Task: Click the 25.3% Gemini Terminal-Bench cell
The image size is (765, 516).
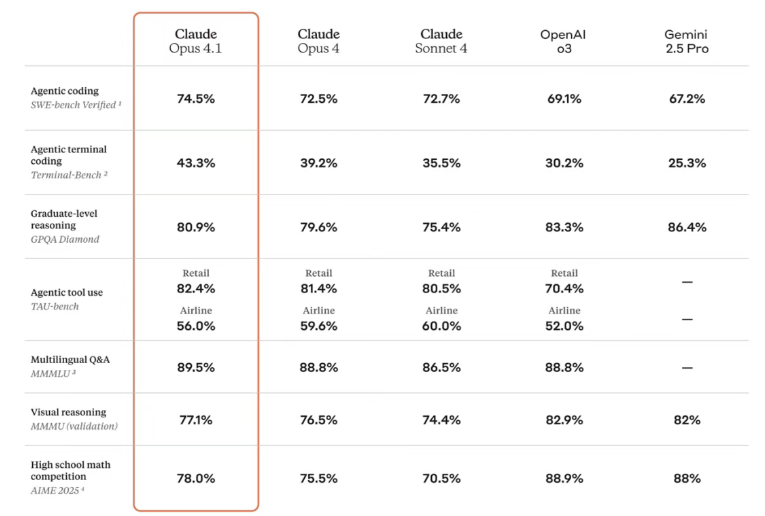Action: pyautogui.click(x=686, y=163)
